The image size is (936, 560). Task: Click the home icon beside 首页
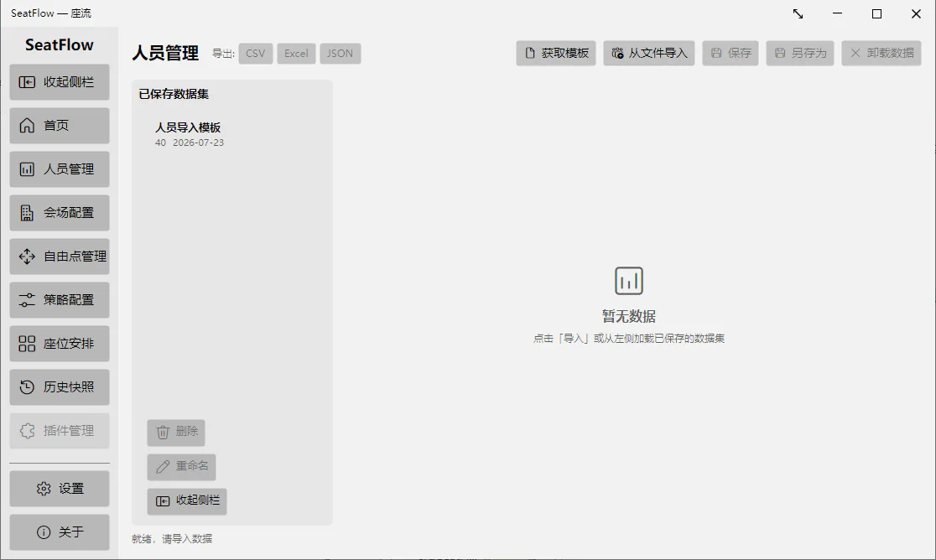(x=27, y=125)
